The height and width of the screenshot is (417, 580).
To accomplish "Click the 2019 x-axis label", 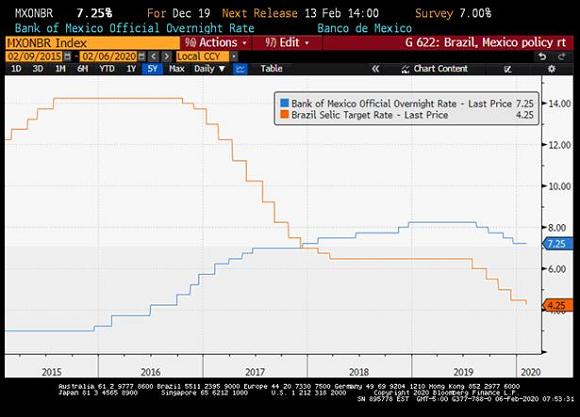I will tap(463, 372).
